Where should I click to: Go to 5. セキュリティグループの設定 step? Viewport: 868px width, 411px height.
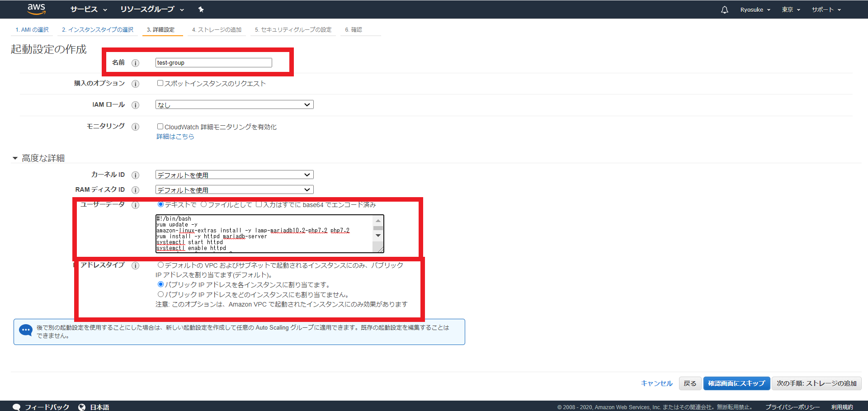[x=293, y=30]
